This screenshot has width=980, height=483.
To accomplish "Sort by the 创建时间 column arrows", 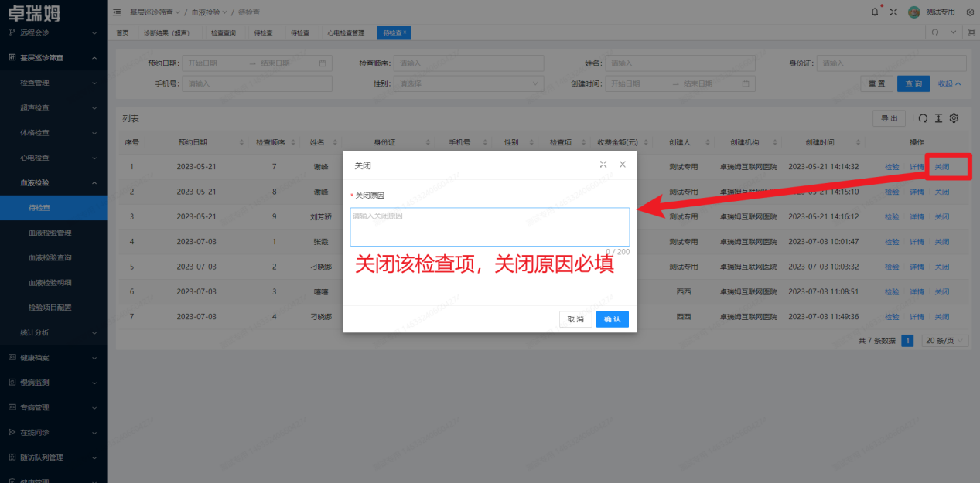I will [859, 143].
